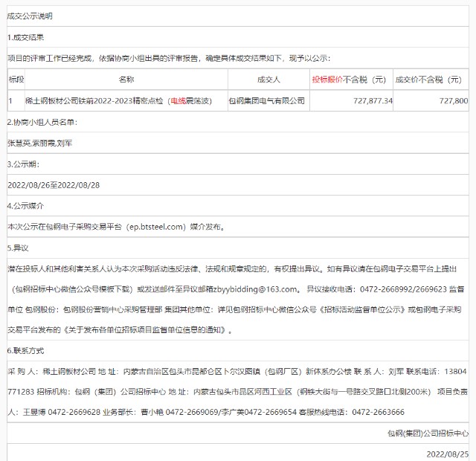Select purchaser text 稀土钢板材公司 in contact section

point(69,372)
